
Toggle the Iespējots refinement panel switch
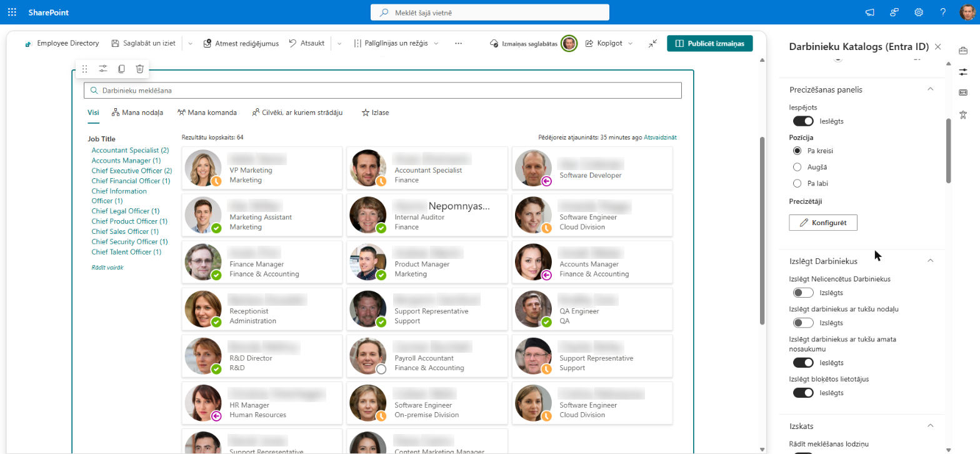click(x=803, y=121)
